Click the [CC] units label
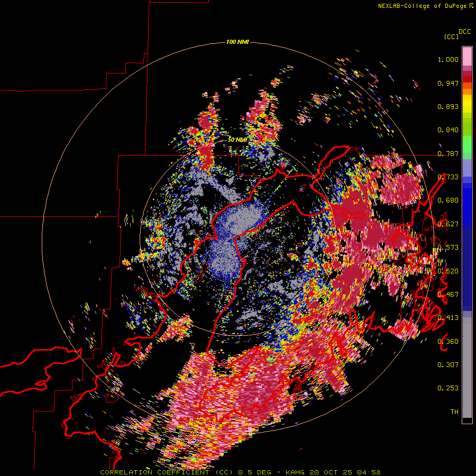 click(x=451, y=36)
